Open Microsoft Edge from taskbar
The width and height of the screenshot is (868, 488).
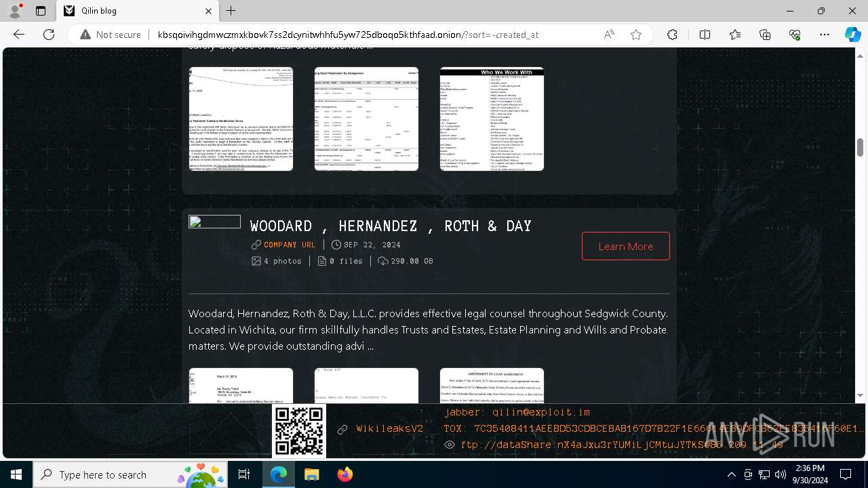pyautogui.click(x=279, y=474)
